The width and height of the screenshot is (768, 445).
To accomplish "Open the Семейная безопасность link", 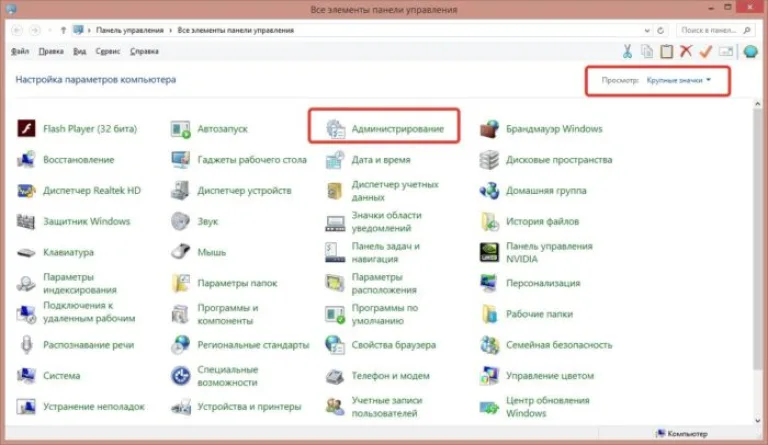I will (x=559, y=345).
